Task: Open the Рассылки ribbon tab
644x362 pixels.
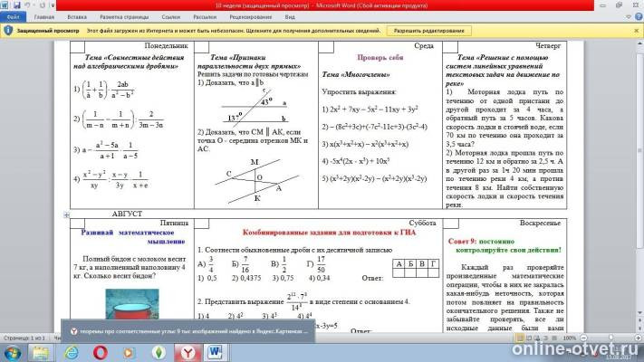Action: pyautogui.click(x=205, y=17)
